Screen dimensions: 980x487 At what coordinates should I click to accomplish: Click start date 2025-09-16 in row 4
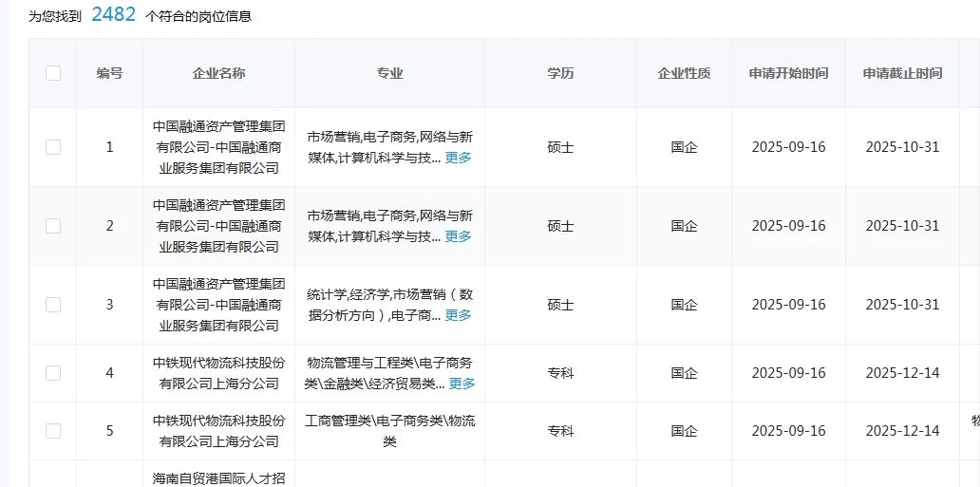pos(788,373)
